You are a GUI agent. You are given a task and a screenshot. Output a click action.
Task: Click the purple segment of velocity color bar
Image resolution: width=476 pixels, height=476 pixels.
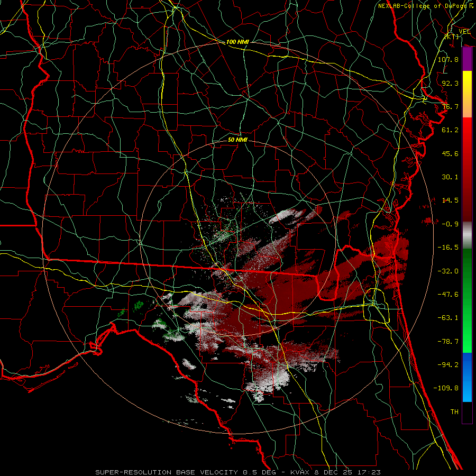(x=467, y=59)
